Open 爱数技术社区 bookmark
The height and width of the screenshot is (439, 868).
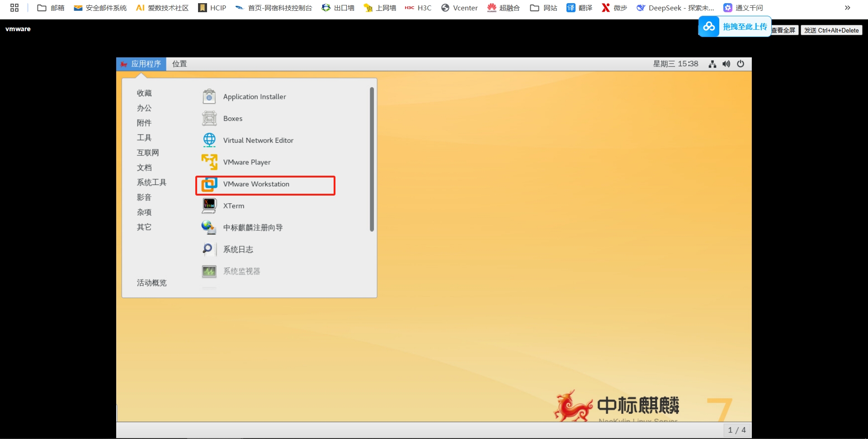pos(162,8)
